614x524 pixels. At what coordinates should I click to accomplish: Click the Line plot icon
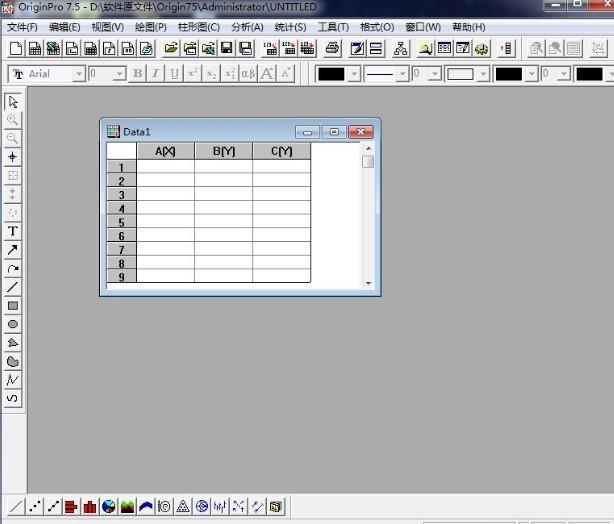click(16, 506)
